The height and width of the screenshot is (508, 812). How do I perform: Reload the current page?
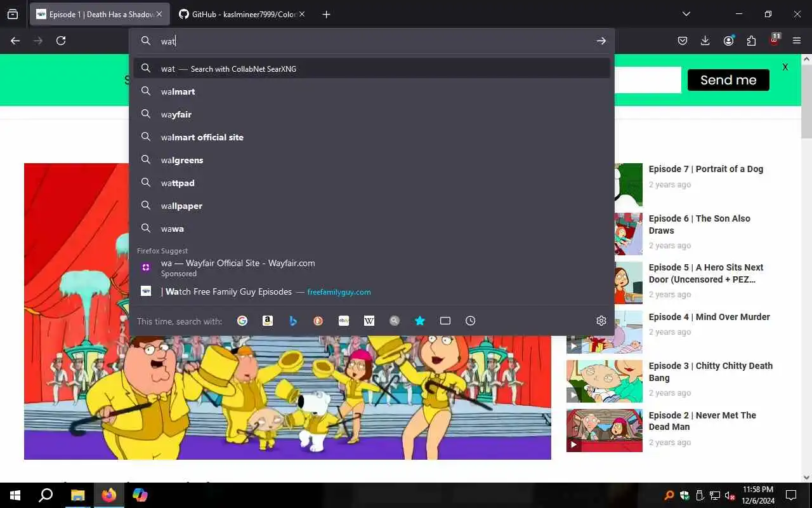click(61, 41)
